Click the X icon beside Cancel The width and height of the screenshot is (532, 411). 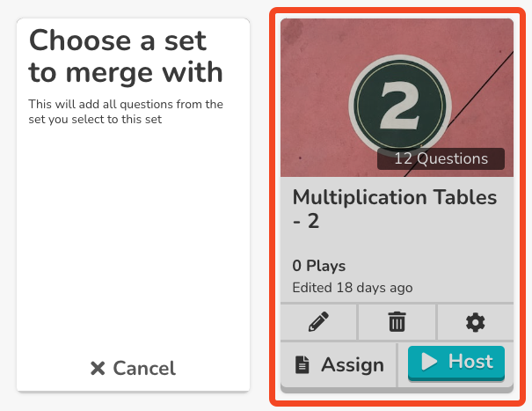(98, 369)
